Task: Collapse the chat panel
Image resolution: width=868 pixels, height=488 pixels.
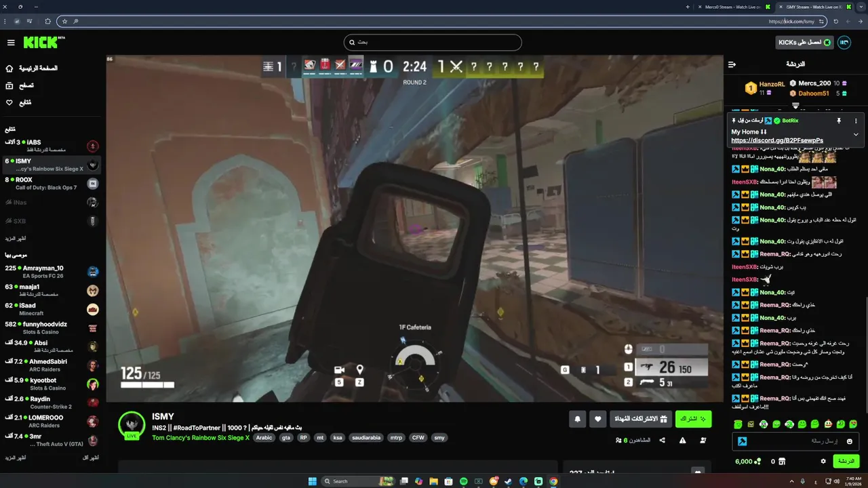Action: pyautogui.click(x=732, y=64)
